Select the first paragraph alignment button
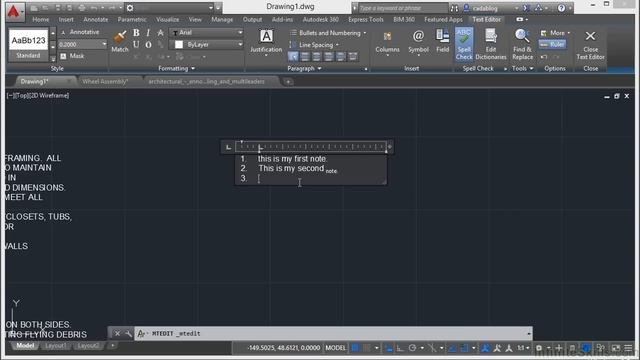The height and width of the screenshot is (360, 640). pyautogui.click(x=293, y=57)
